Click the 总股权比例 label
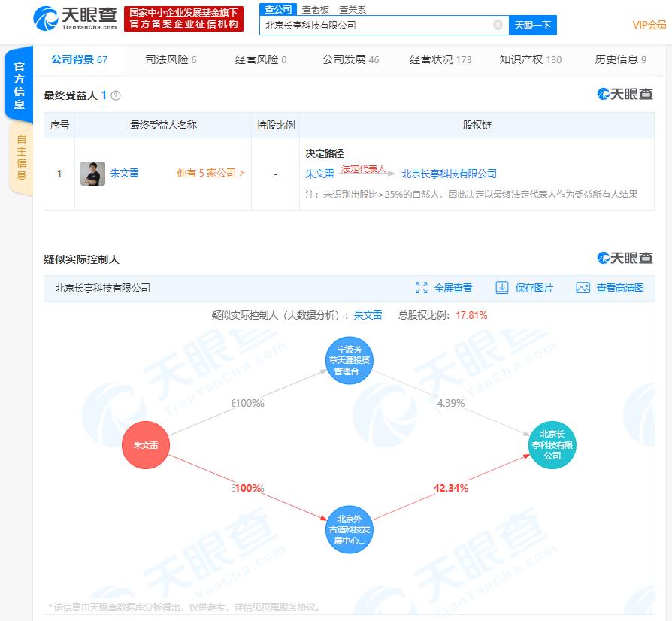672x621 pixels. [x=424, y=315]
